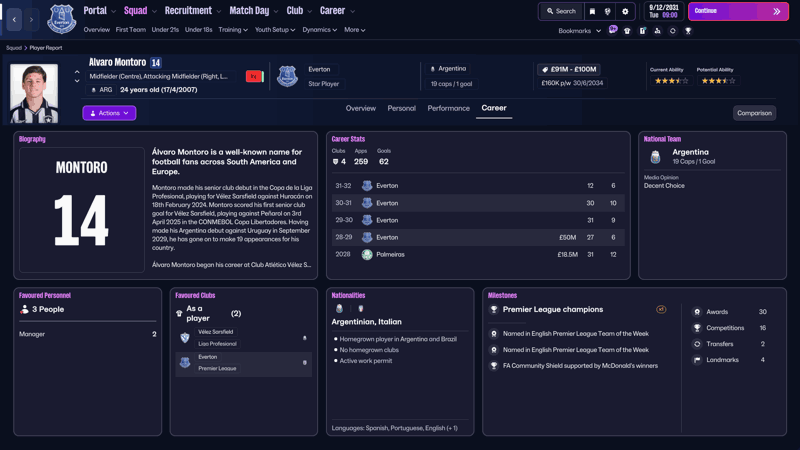Click the Everton Premier League favoured club row

(x=244, y=363)
